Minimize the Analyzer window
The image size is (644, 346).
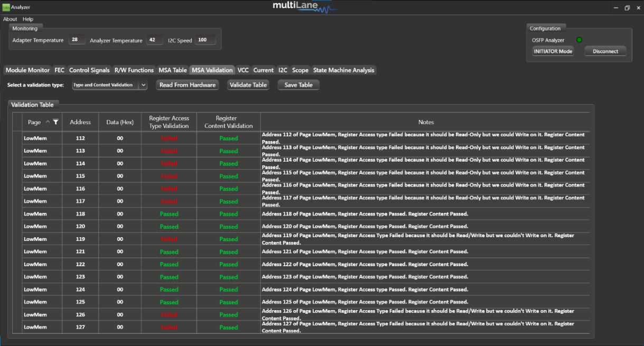point(615,8)
